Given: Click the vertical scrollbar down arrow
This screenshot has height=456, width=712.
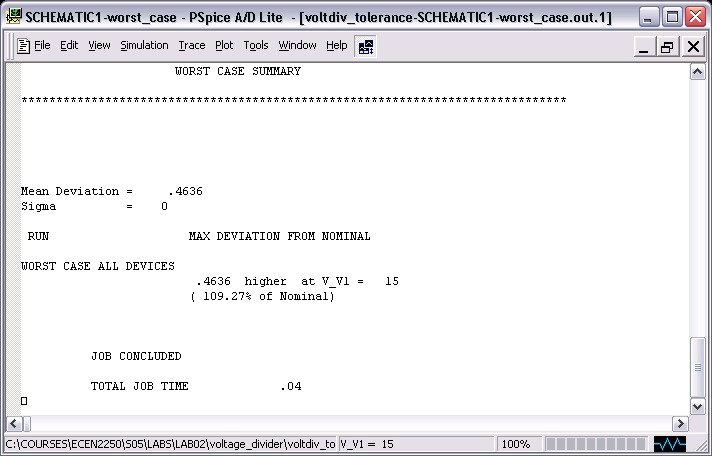Looking at the screenshot, I should pos(698,406).
